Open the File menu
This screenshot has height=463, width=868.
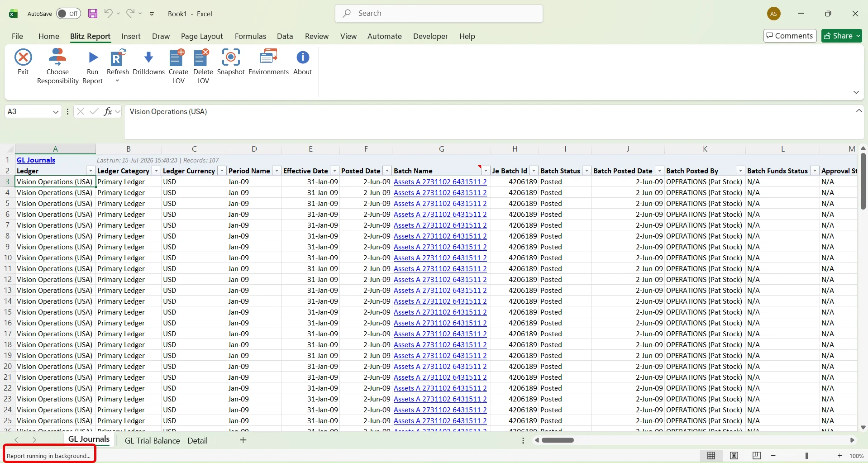click(x=17, y=36)
